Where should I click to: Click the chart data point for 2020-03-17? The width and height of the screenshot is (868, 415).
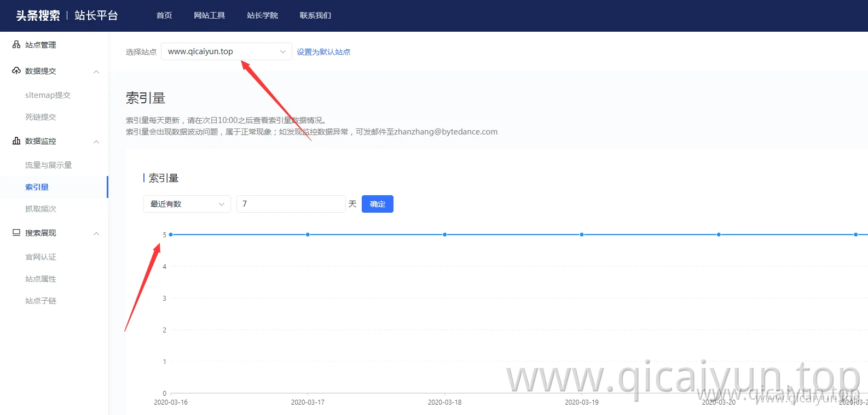pyautogui.click(x=308, y=235)
